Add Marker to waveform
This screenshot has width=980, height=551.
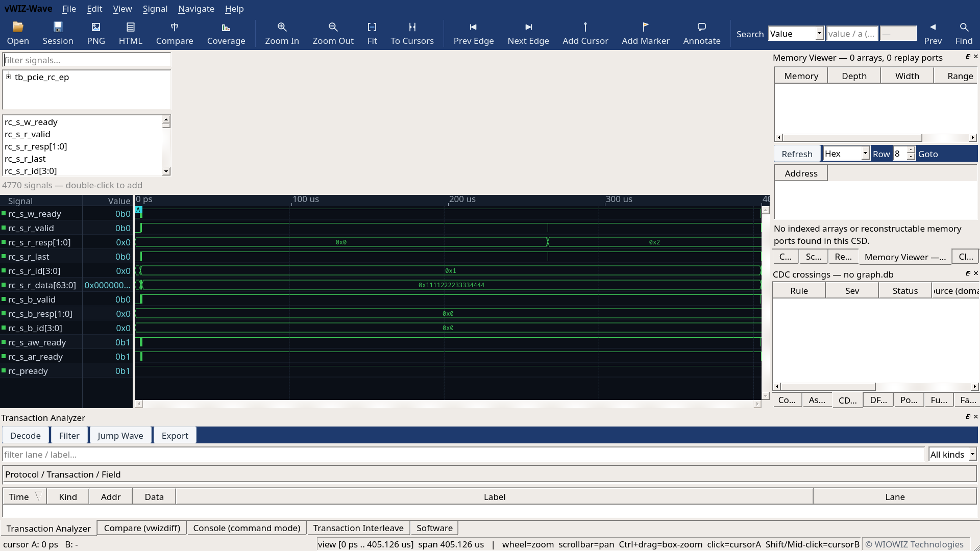645,33
